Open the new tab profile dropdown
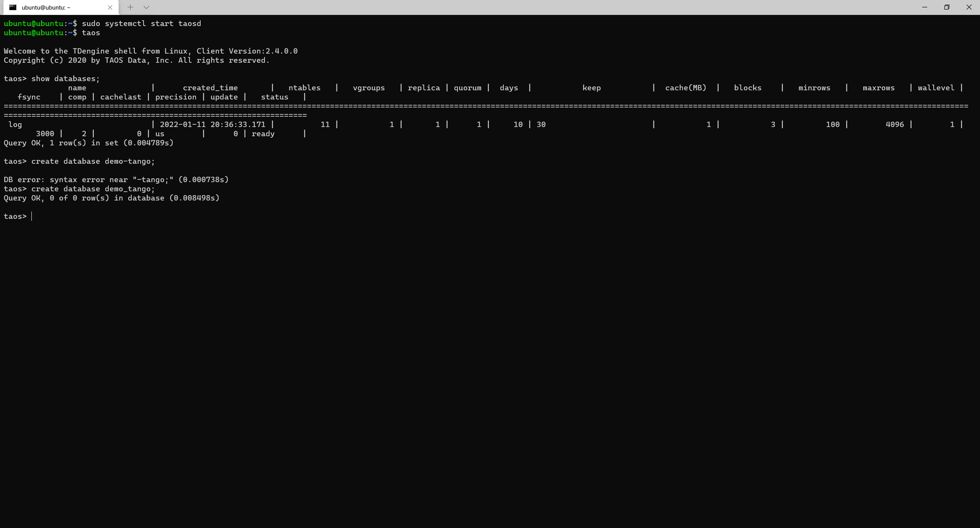This screenshot has height=528, width=980. 146,7
